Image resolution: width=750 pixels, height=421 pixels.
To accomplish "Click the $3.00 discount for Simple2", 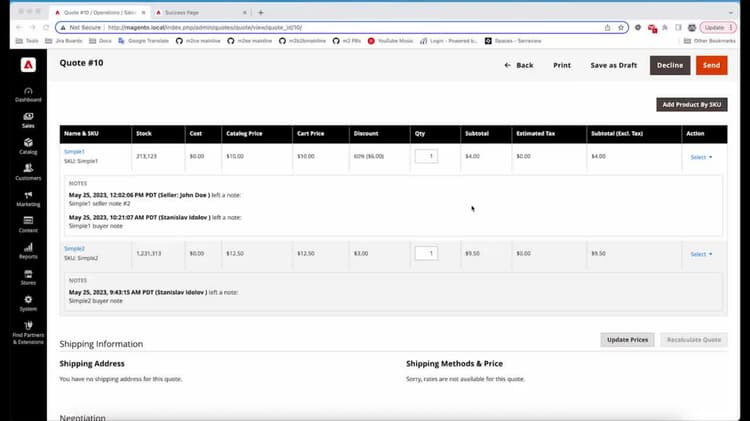I will click(361, 254).
